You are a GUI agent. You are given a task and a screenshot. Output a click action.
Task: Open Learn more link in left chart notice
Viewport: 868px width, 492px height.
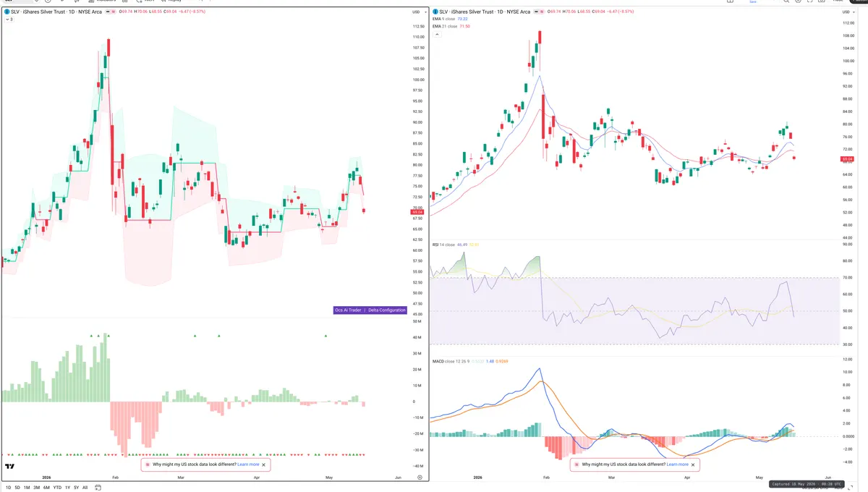coord(248,465)
